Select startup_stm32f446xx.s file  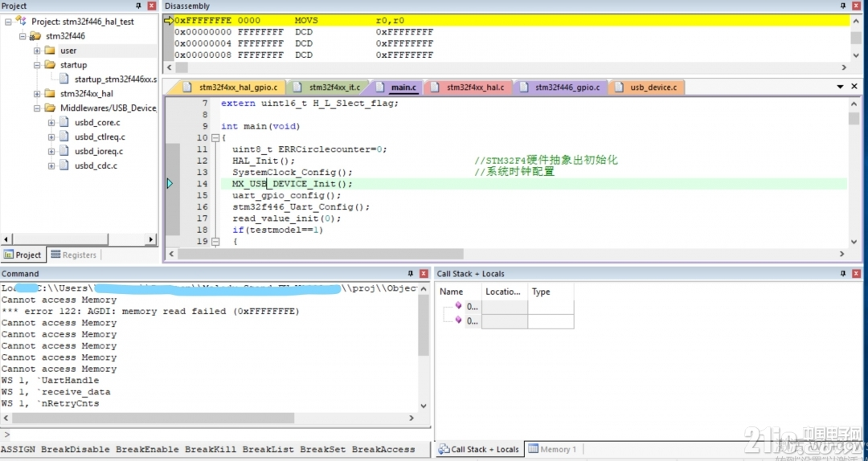(115, 80)
